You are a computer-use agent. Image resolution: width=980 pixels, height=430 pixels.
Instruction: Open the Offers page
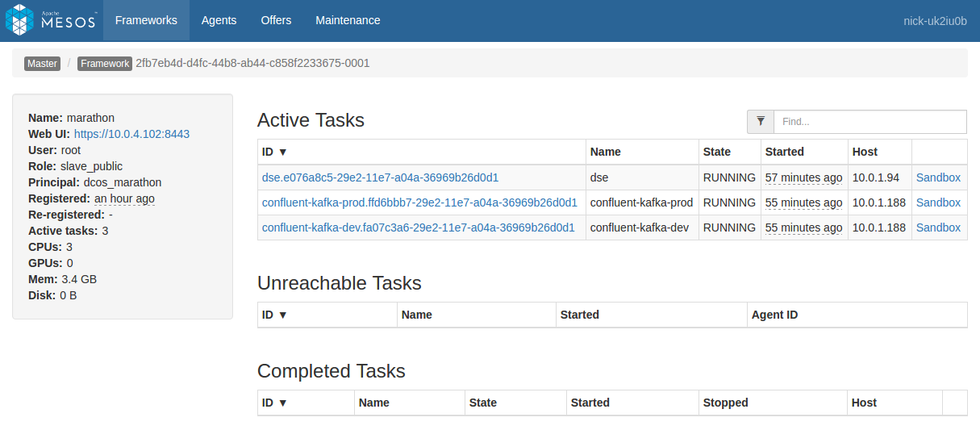[276, 20]
